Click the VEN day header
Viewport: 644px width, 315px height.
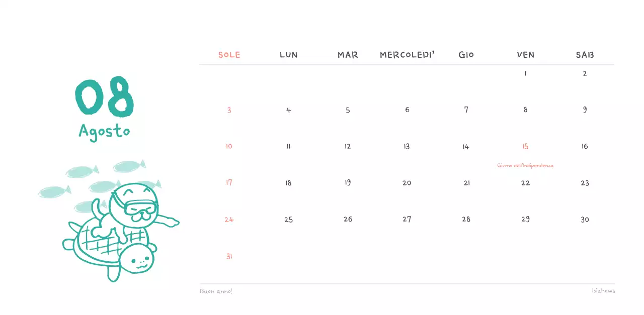(525, 55)
